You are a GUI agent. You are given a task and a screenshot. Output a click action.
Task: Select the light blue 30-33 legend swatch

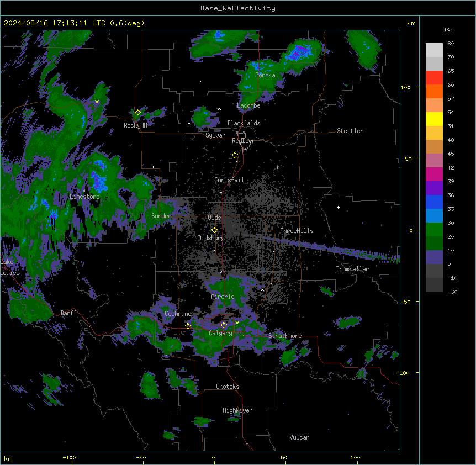(x=434, y=215)
